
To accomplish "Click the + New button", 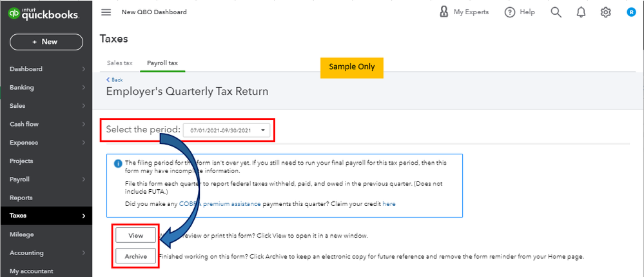I will pos(45,41).
